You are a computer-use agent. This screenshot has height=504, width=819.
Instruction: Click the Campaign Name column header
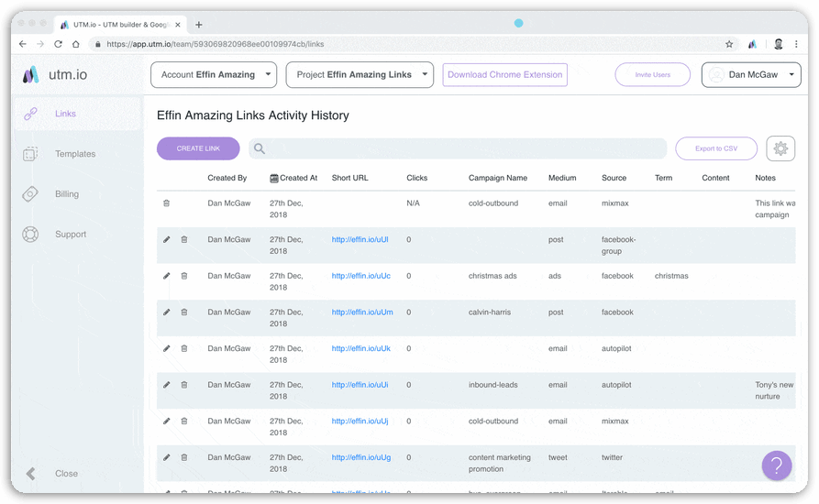(x=498, y=178)
